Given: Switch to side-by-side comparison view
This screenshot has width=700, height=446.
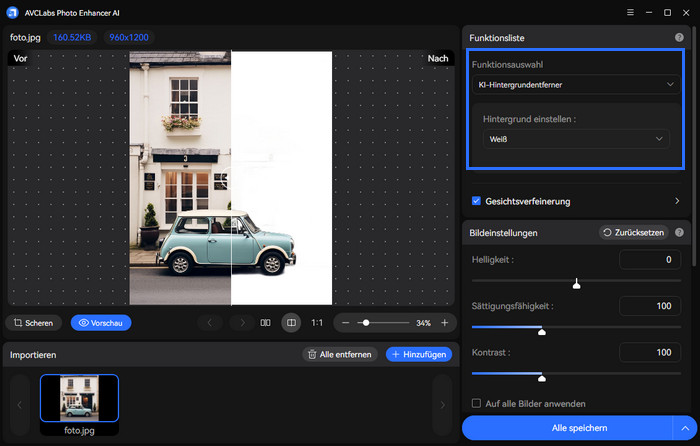Looking at the screenshot, I should [265, 323].
